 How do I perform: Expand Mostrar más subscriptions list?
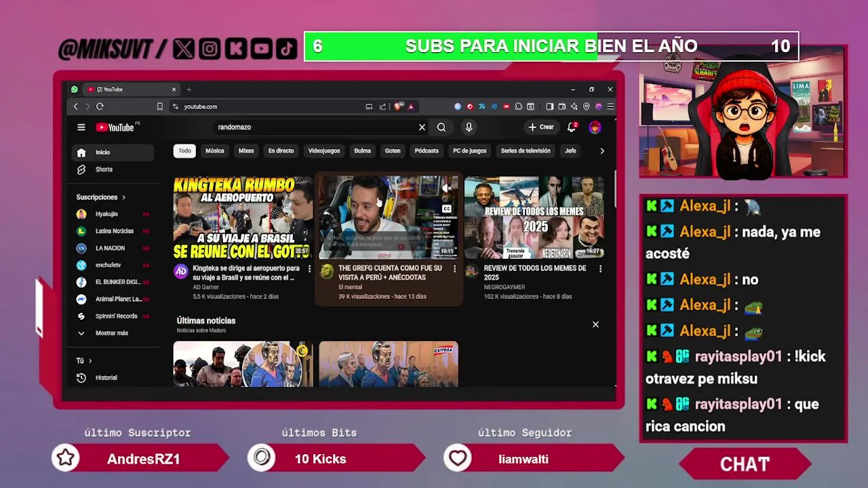tap(113, 333)
